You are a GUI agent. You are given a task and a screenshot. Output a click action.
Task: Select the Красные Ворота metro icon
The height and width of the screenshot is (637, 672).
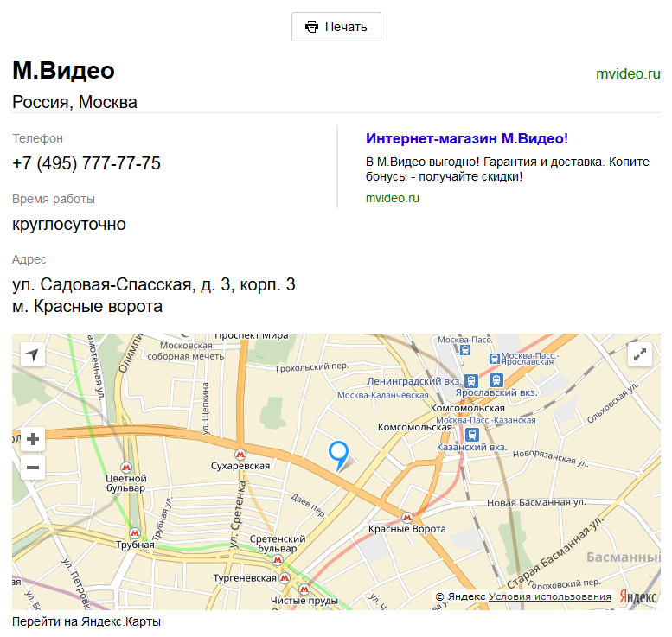tap(407, 518)
